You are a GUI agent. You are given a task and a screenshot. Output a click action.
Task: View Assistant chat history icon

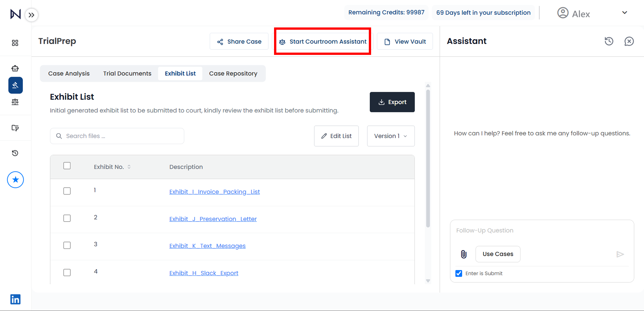(609, 41)
